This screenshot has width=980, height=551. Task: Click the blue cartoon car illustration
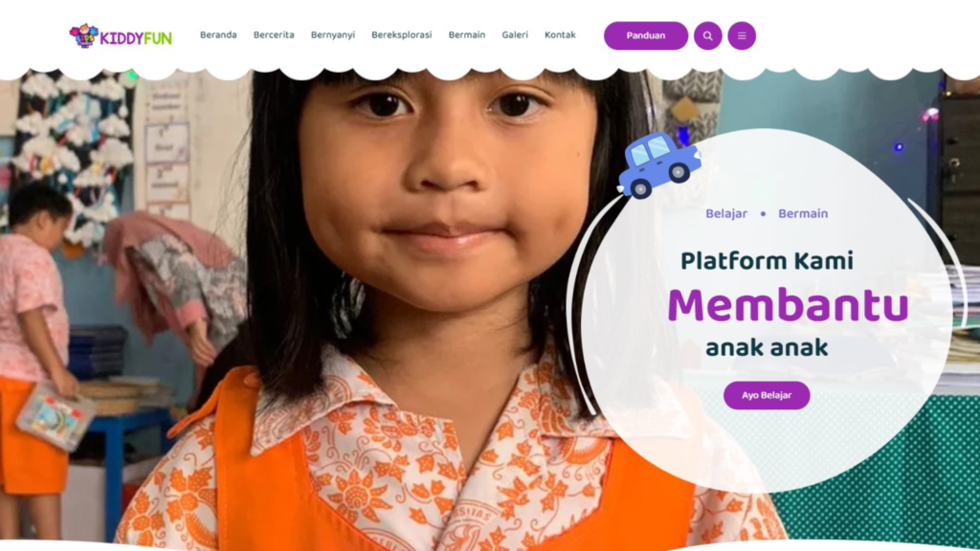[658, 165]
